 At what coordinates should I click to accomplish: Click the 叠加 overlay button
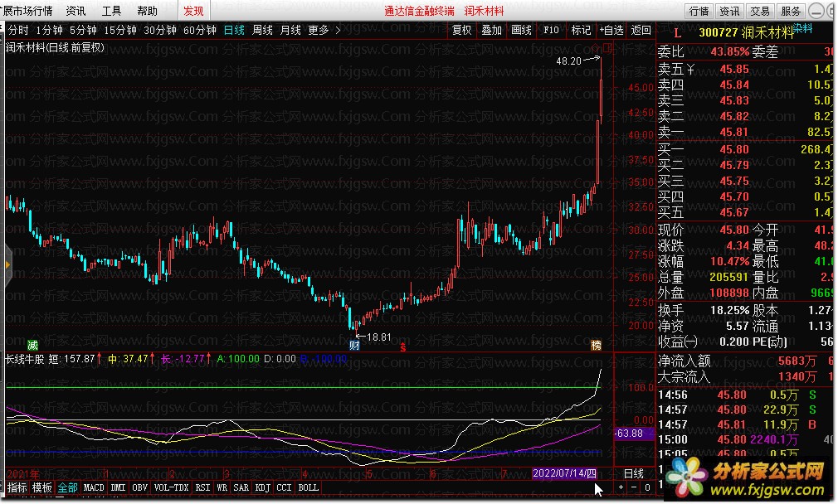click(x=491, y=31)
